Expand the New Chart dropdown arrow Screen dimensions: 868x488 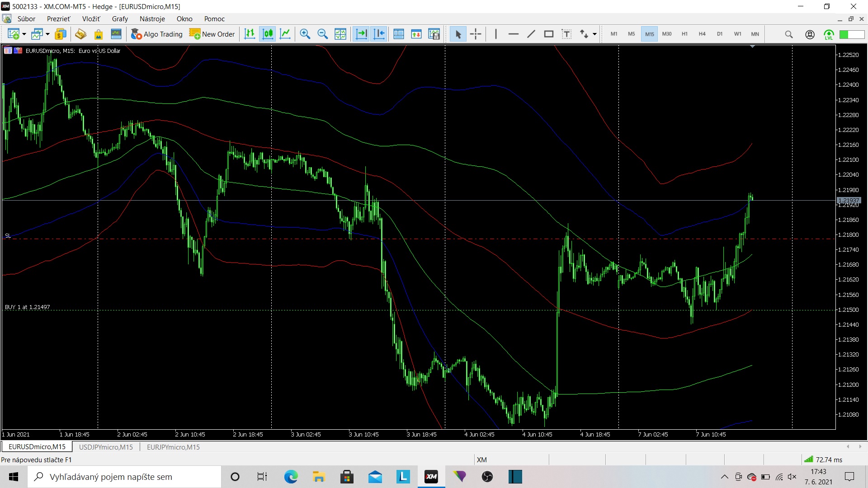click(x=24, y=34)
